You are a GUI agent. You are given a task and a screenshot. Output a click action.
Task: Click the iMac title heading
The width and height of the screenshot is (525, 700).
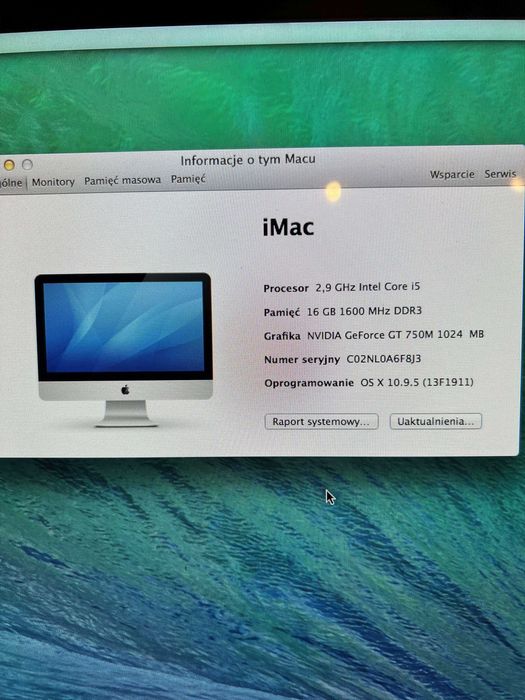(288, 227)
